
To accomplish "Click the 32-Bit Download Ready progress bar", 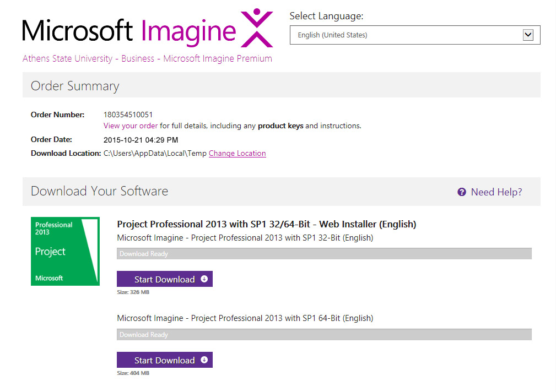I will coord(324,254).
